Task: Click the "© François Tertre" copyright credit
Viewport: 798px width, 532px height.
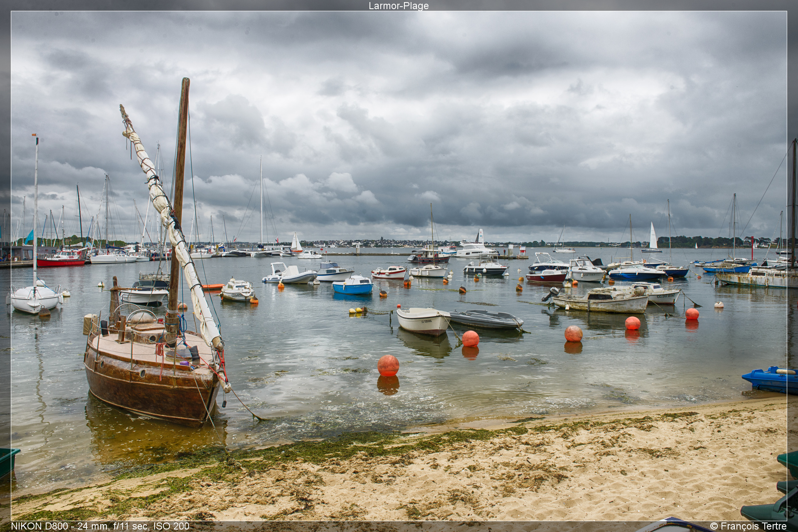Action: click(x=748, y=526)
